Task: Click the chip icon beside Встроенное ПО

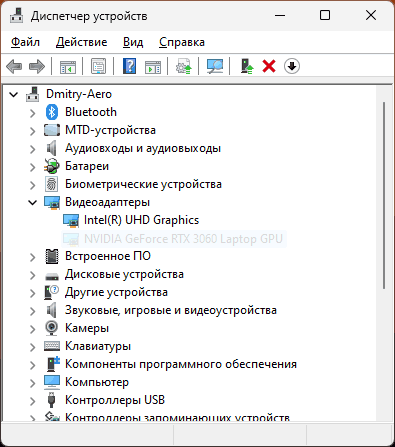Action: [52, 256]
